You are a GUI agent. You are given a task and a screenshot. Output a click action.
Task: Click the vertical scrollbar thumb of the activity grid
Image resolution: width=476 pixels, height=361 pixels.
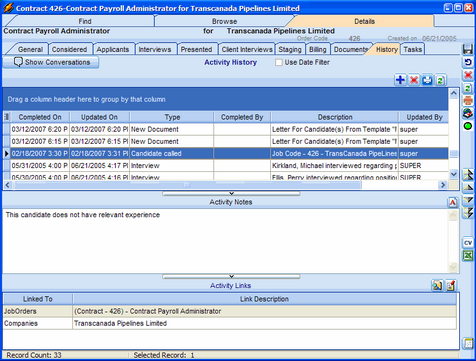click(x=454, y=154)
